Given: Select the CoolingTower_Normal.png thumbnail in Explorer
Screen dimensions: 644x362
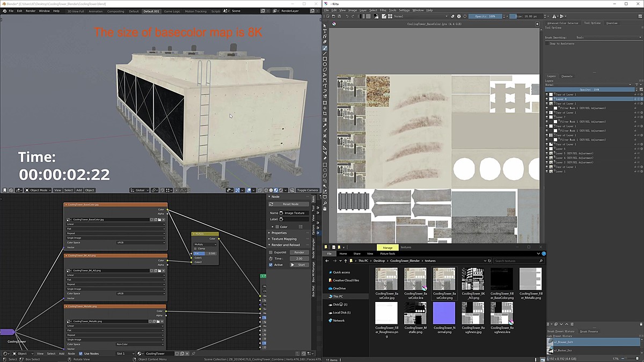Looking at the screenshot, I should point(444,314).
